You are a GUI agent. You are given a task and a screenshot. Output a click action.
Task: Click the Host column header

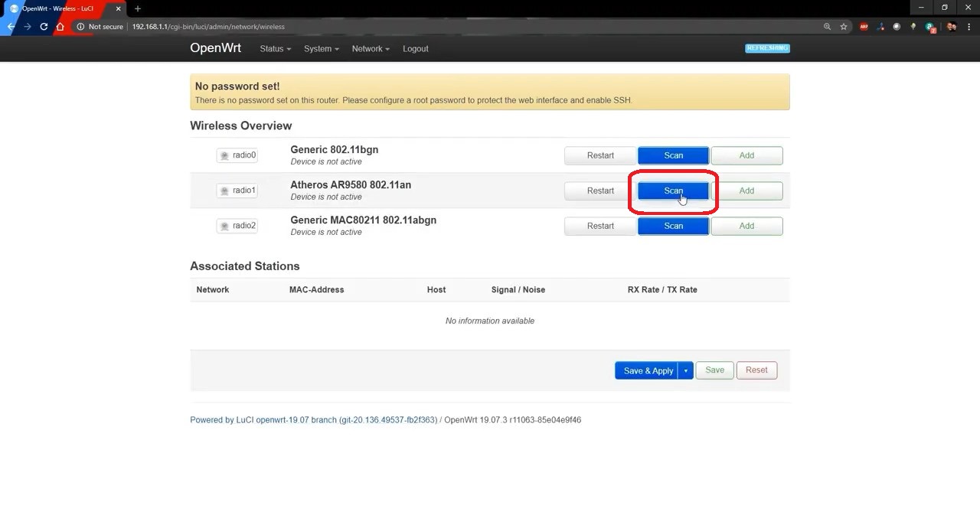click(436, 290)
